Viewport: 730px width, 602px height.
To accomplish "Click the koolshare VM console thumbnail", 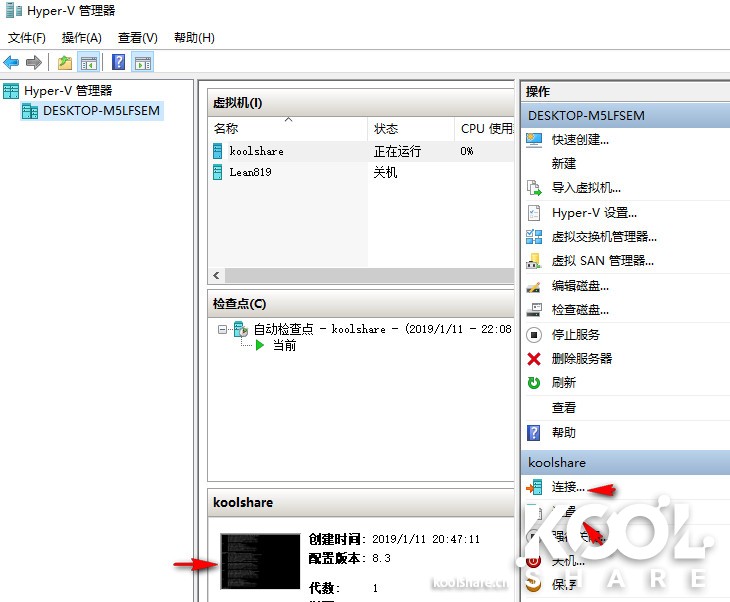I will tap(260, 561).
